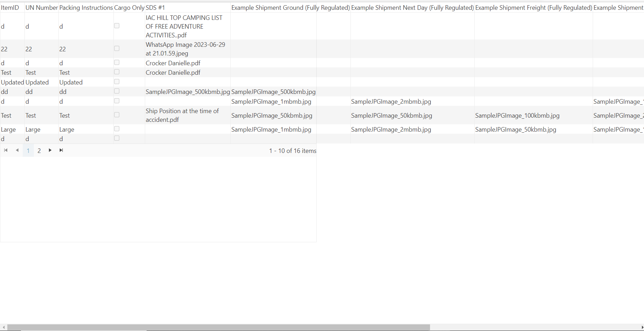Enable Cargo Only for the Large row
This screenshot has height=331, width=644.
[x=117, y=129]
